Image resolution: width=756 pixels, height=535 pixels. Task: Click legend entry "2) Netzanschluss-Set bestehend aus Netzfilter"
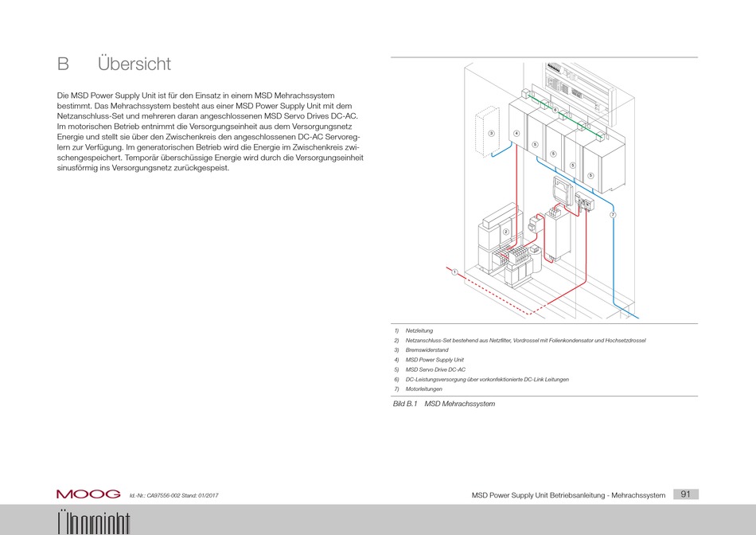tap(520, 341)
